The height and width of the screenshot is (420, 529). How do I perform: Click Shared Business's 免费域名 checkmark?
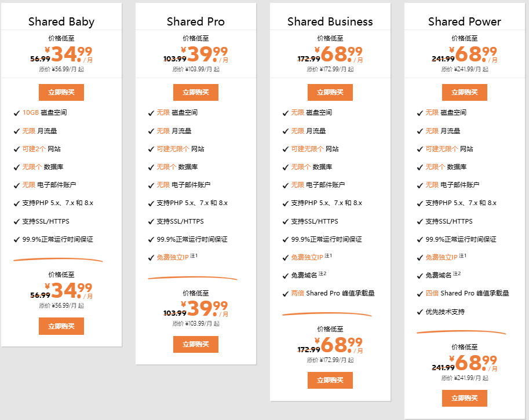click(x=285, y=276)
